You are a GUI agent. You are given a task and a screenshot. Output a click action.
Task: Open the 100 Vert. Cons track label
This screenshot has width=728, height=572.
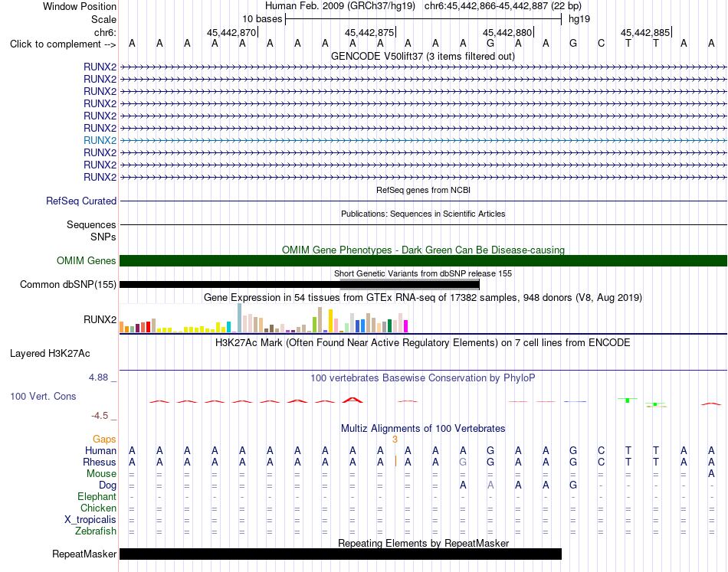click(x=43, y=396)
